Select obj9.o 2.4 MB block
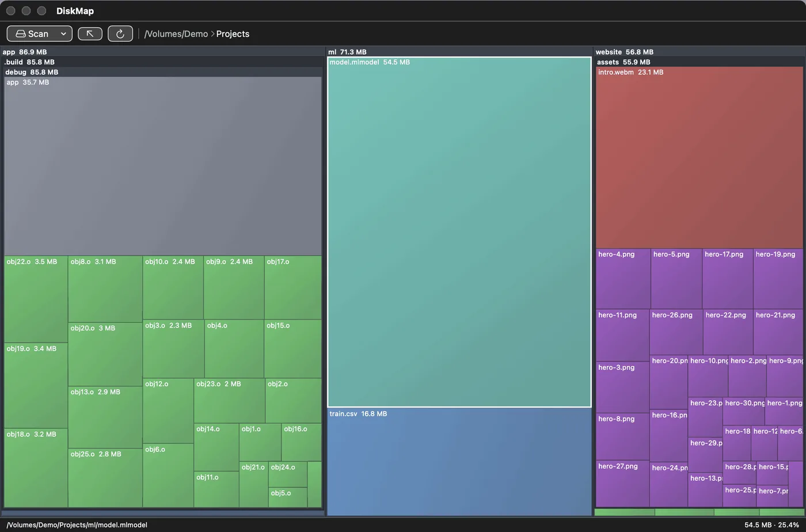The image size is (806, 532). (234, 288)
